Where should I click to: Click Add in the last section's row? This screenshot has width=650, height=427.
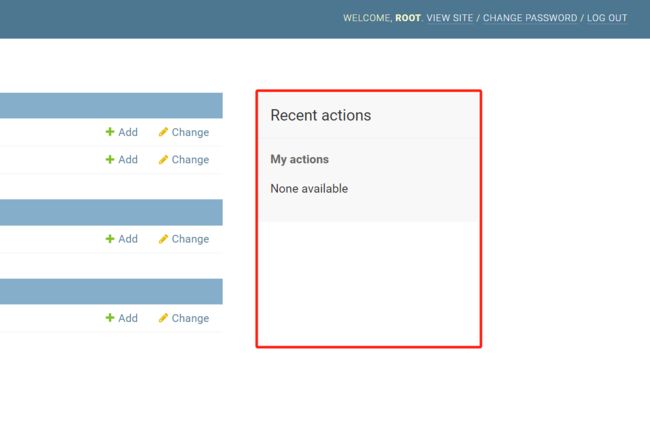click(121, 318)
